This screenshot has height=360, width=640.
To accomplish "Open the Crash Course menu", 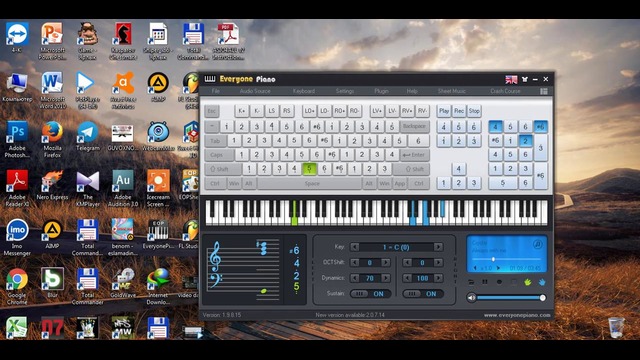I will 505,91.
